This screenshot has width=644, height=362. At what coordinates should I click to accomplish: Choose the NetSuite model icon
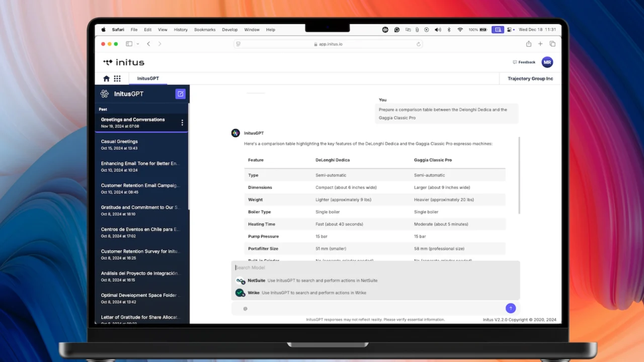point(240,281)
